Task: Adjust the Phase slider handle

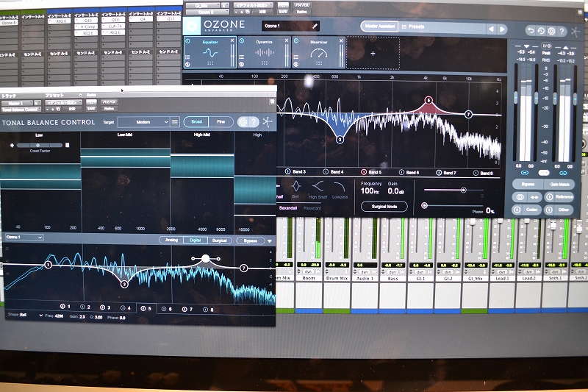Action: 425,205
